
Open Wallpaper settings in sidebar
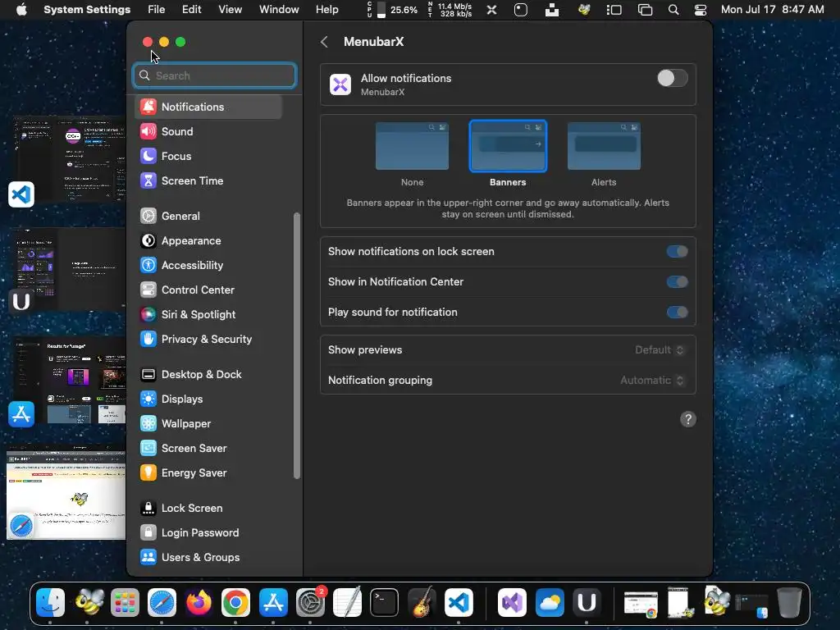point(208,424)
